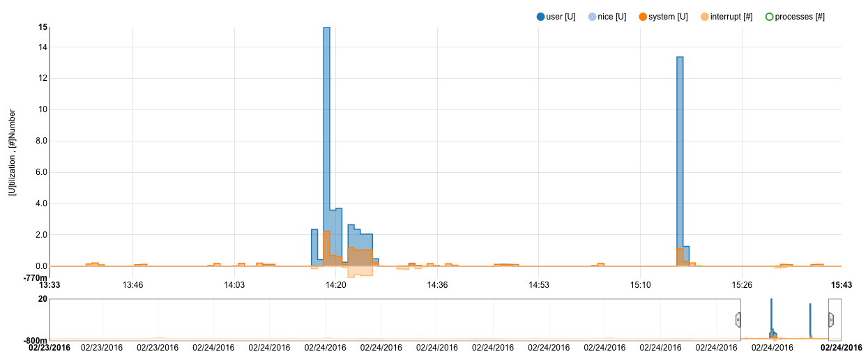Show the "processes [#]" series via its label

click(800, 17)
